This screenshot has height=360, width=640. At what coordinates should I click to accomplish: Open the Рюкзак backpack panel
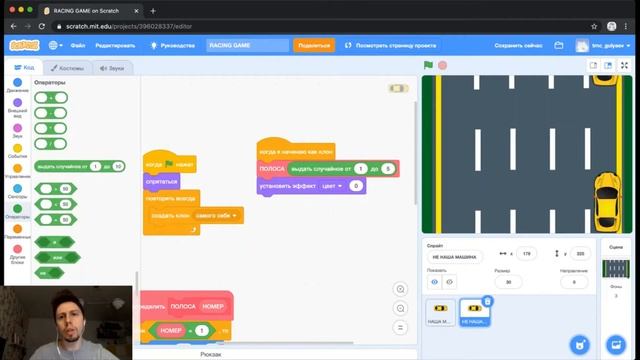(211, 354)
